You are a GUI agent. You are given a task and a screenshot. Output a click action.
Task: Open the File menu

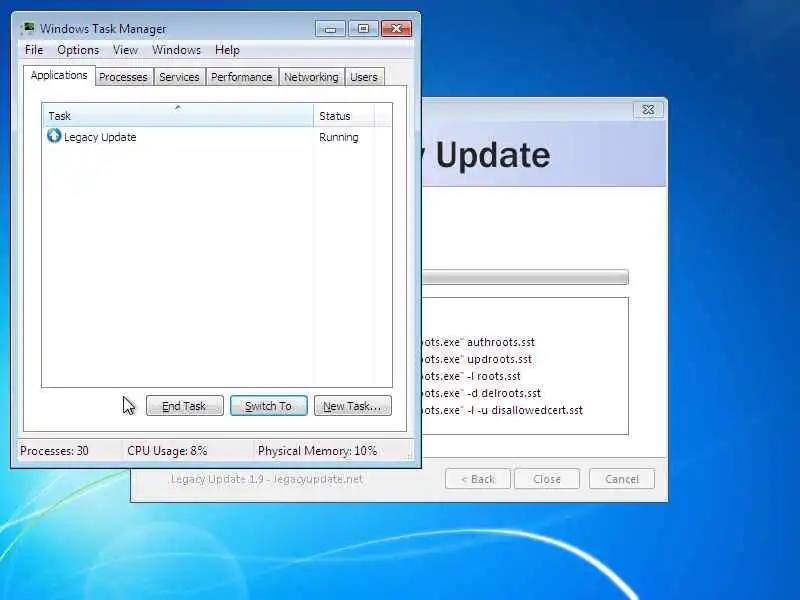[34, 50]
